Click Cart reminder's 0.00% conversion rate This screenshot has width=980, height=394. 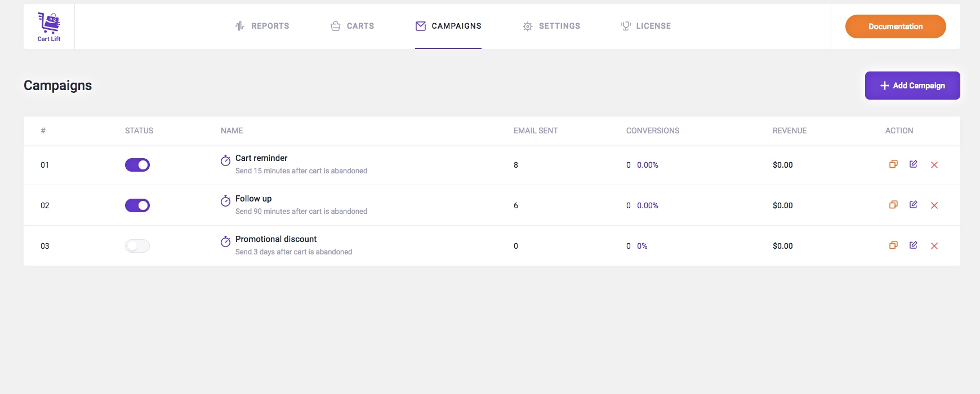[648, 165]
